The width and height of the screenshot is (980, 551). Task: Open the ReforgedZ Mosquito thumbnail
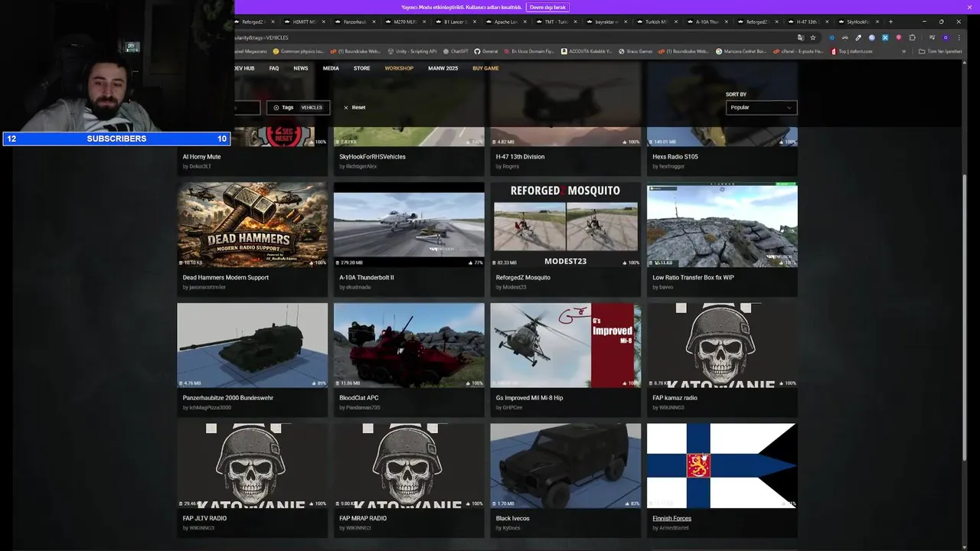click(566, 224)
